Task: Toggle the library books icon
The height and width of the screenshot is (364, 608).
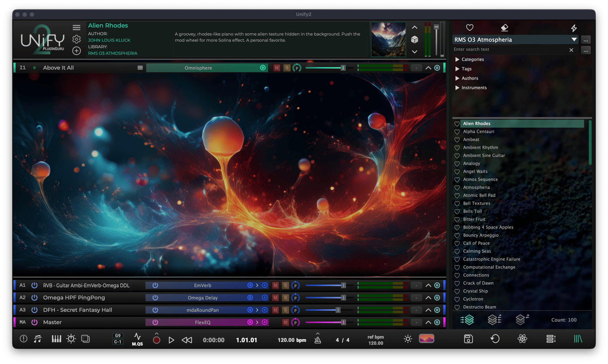Action: tap(578, 339)
